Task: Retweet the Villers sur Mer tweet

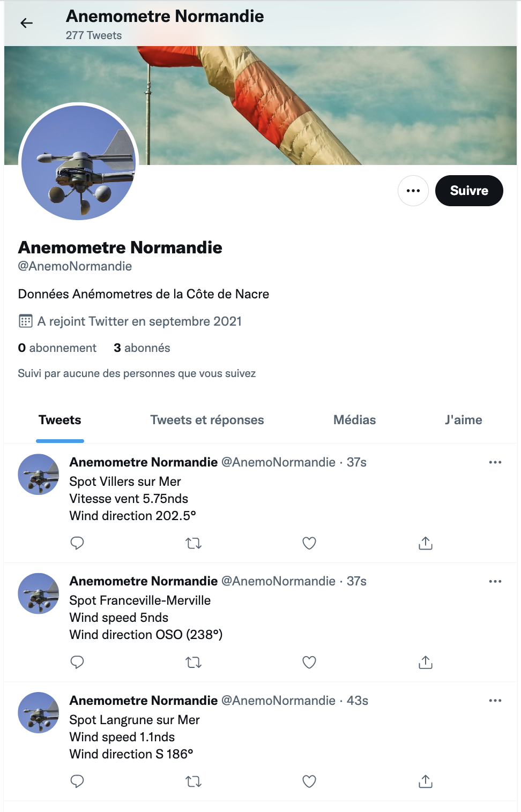Action: point(193,543)
